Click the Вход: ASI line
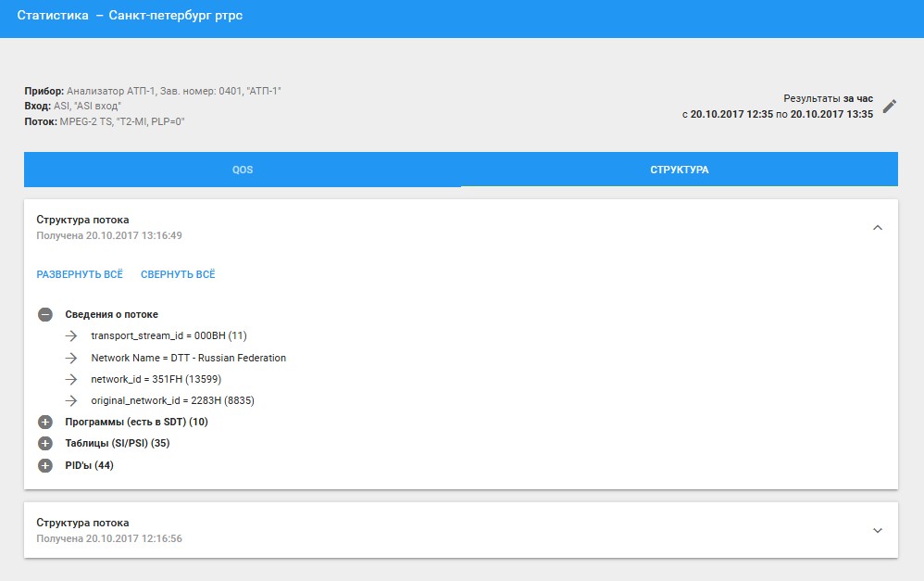 click(72, 107)
